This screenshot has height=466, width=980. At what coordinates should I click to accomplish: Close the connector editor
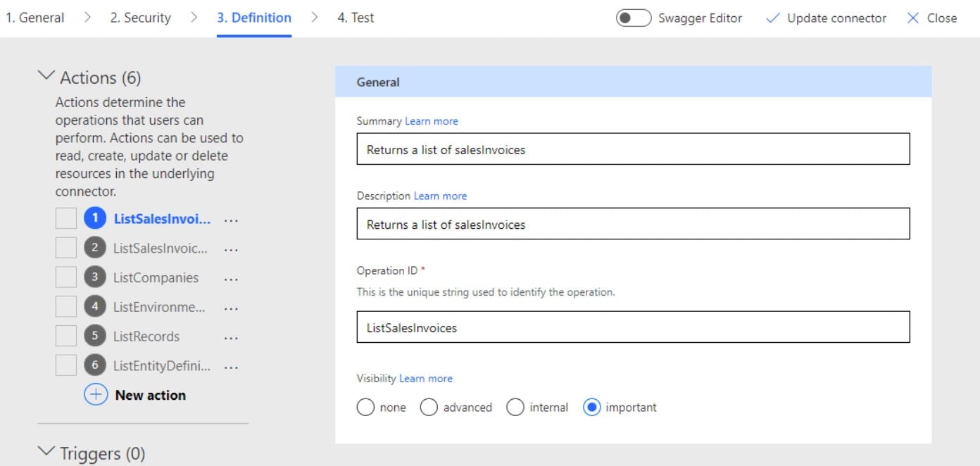pos(931,18)
